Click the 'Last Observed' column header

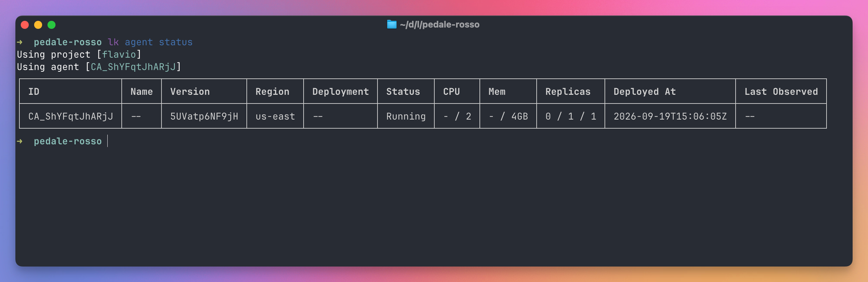tap(781, 92)
